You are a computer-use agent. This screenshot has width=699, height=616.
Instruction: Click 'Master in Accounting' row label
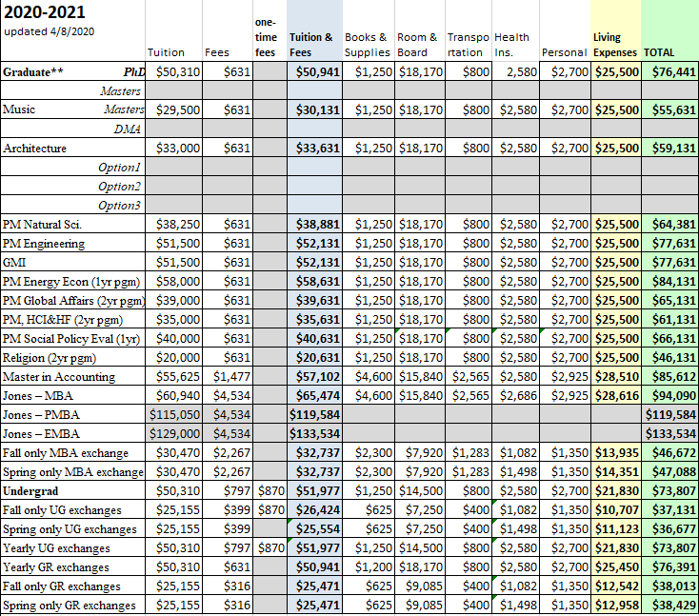pos(59,377)
